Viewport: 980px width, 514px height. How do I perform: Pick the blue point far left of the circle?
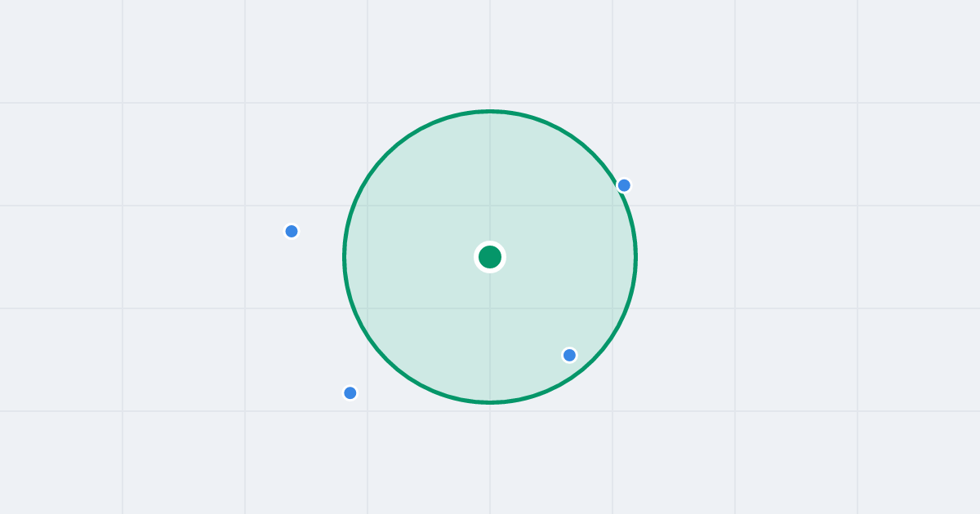click(292, 231)
